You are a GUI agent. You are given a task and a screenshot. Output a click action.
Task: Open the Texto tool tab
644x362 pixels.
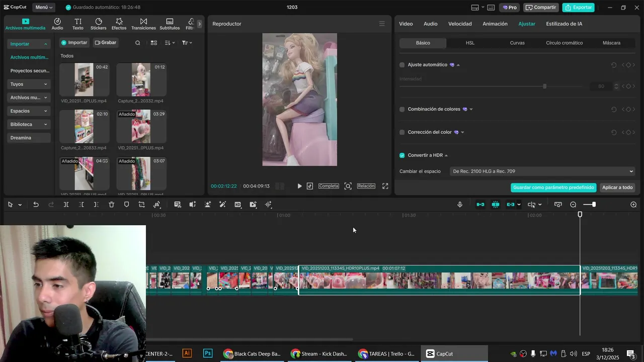coord(78,24)
